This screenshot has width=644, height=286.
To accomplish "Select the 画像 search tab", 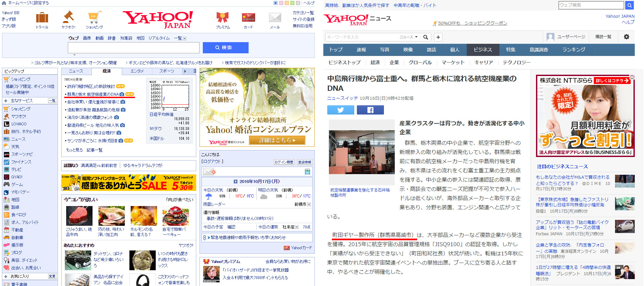I will [x=87, y=38].
